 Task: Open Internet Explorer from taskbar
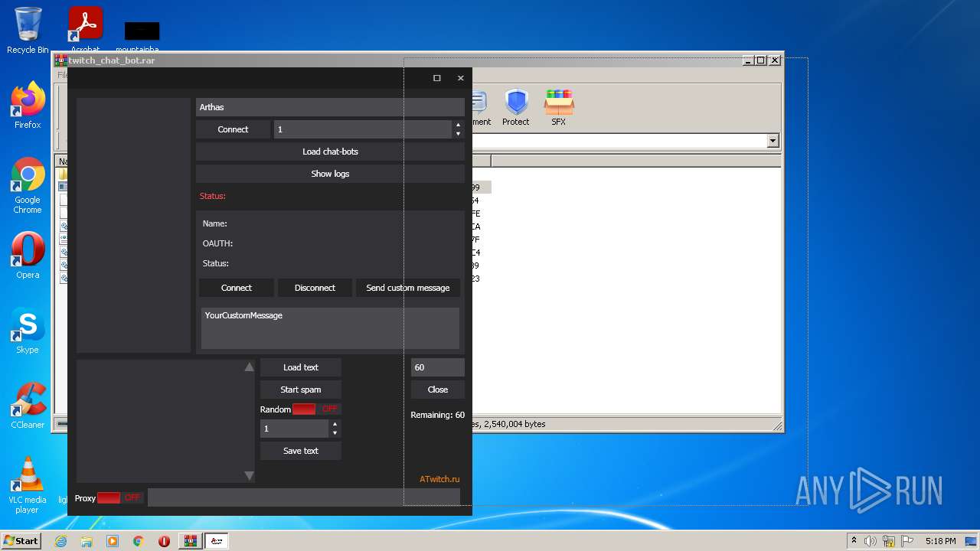[61, 541]
